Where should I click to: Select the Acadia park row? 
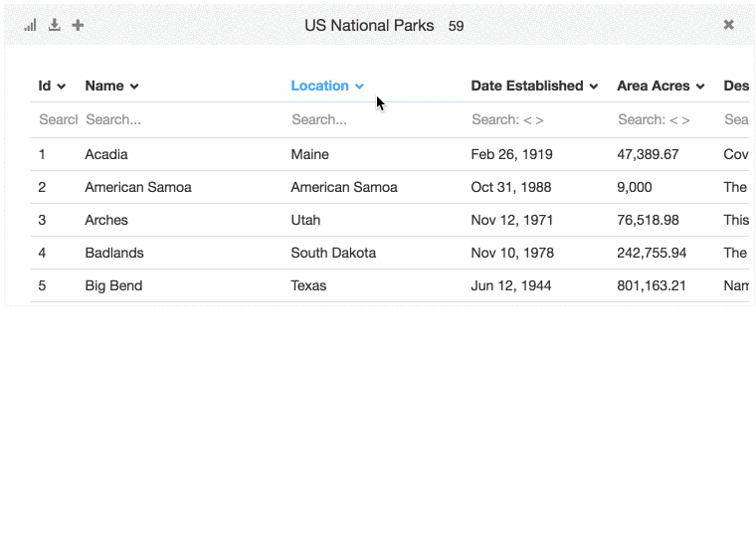pos(106,154)
